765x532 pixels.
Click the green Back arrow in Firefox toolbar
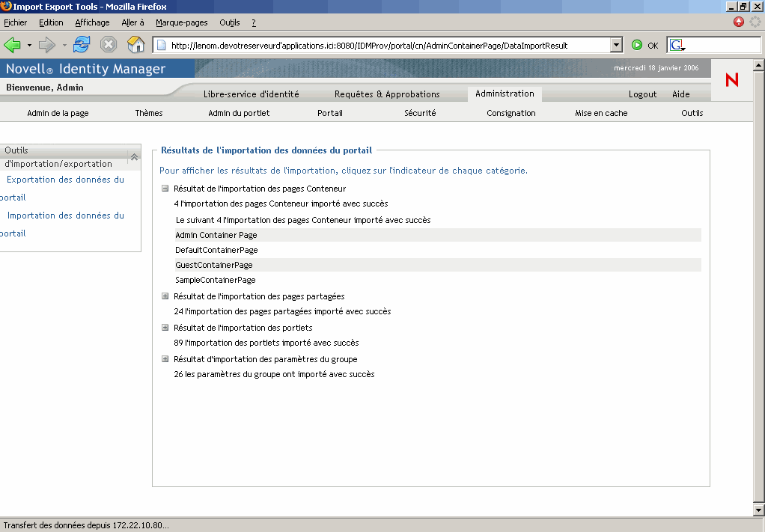coord(12,46)
